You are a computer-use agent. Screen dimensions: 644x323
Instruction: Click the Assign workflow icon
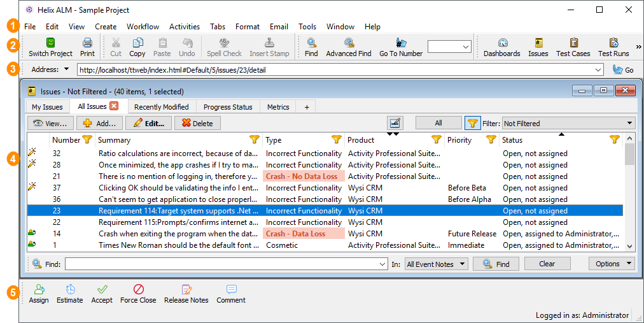pyautogui.click(x=39, y=290)
